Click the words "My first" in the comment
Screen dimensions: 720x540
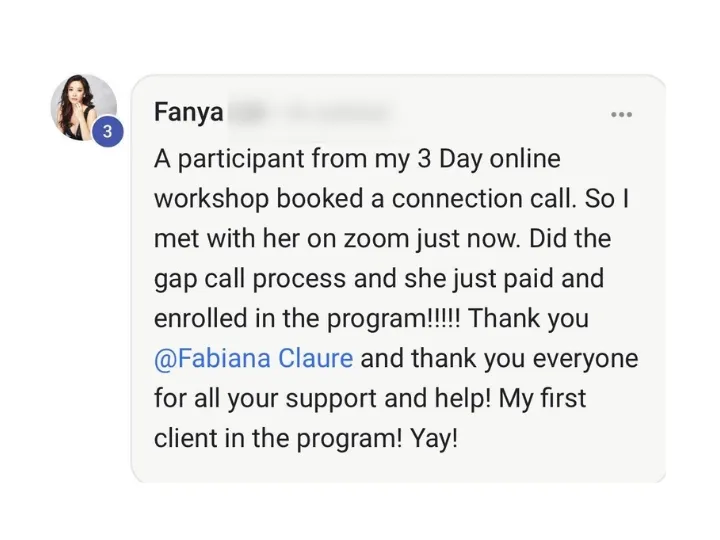pyautogui.click(x=542, y=398)
